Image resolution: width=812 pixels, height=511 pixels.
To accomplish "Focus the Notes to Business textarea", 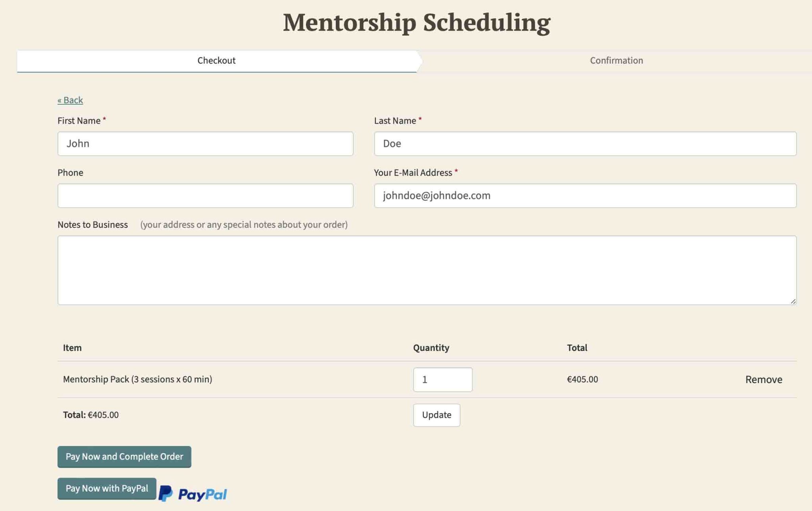I will coord(427,270).
